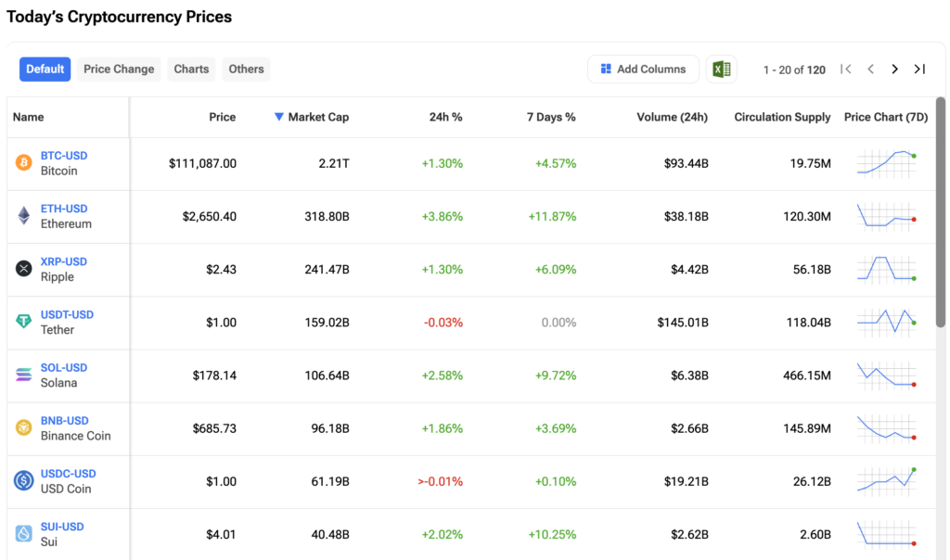Click the Ethereum logo icon
Viewport: 950px width, 560px height.
[x=23, y=215]
